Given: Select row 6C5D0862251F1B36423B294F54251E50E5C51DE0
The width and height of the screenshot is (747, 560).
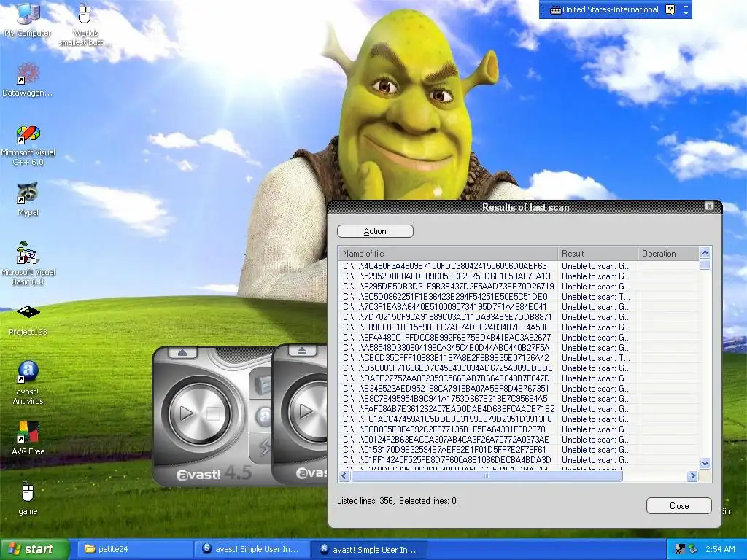Looking at the screenshot, I should click(519, 297).
